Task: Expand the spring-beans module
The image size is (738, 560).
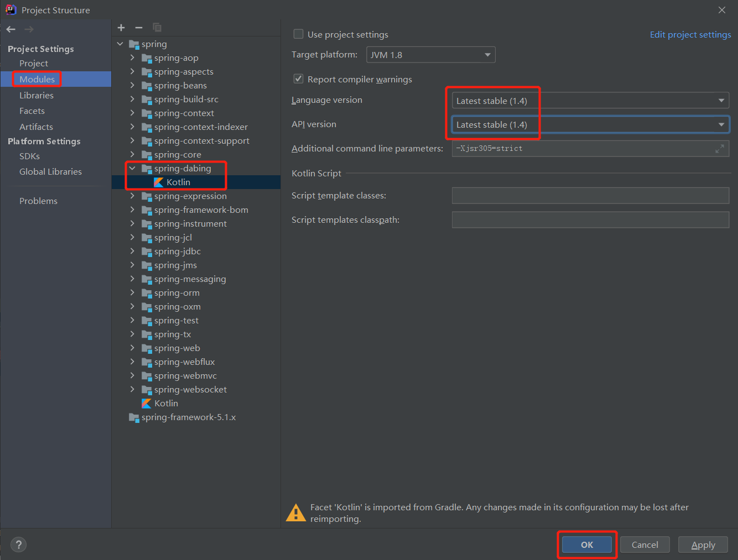Action: tap(132, 85)
